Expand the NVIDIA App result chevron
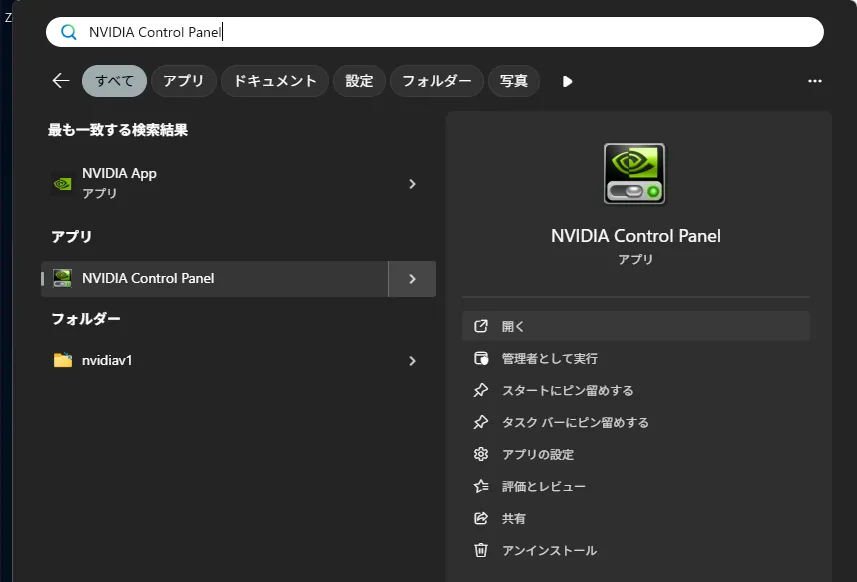Image resolution: width=857 pixels, height=582 pixels. pos(412,184)
